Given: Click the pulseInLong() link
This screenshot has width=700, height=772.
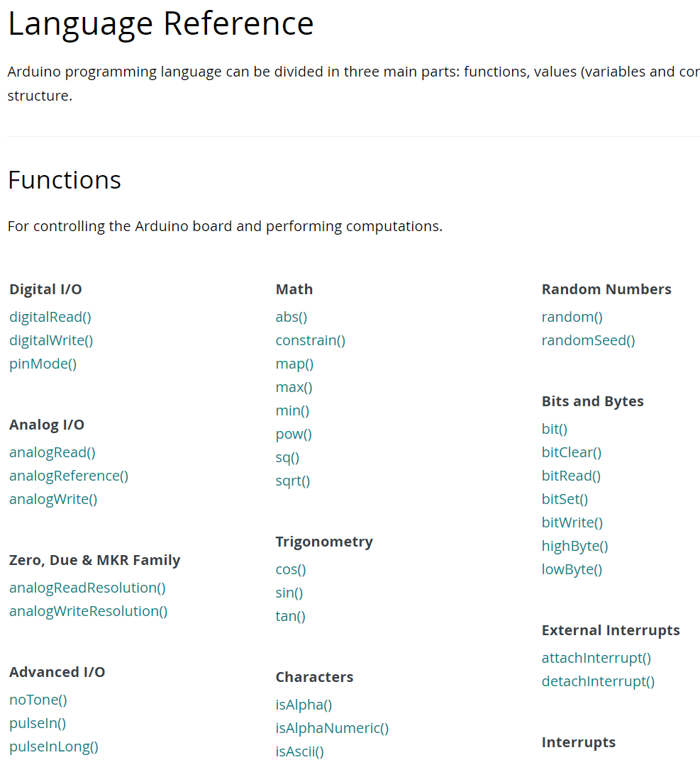Looking at the screenshot, I should point(54,746).
